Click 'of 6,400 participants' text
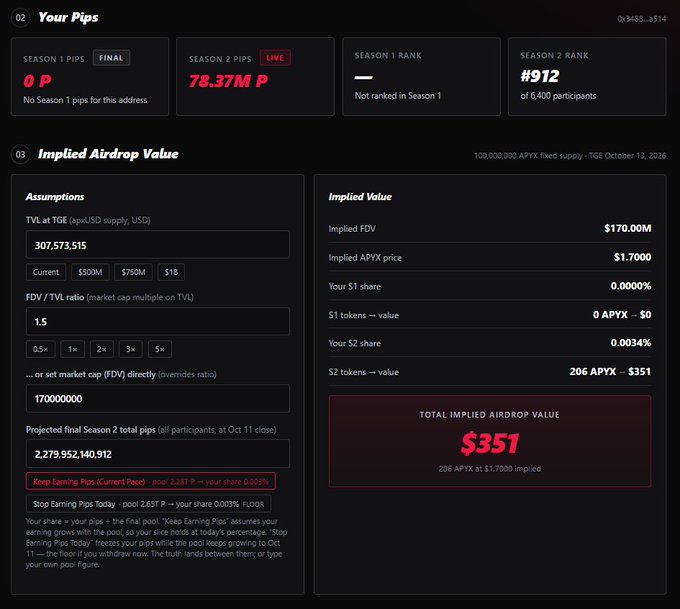Screen dimensions: 680x609 coord(558,96)
